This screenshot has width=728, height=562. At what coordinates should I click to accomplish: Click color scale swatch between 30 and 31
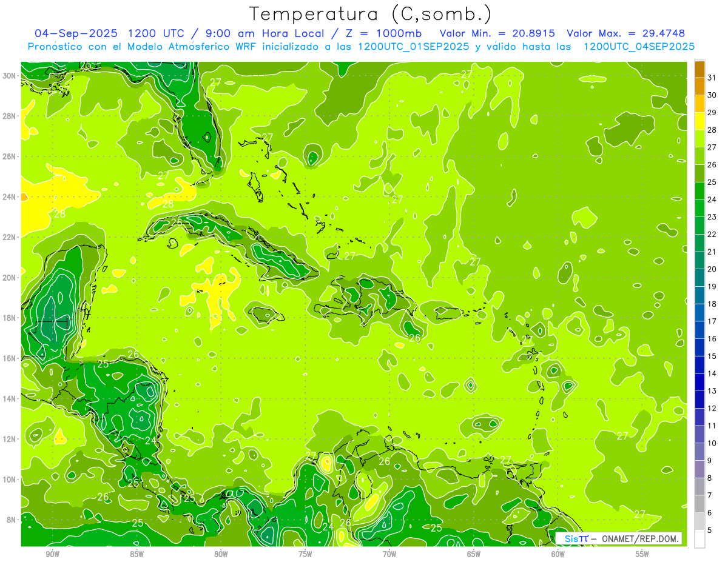(x=699, y=86)
